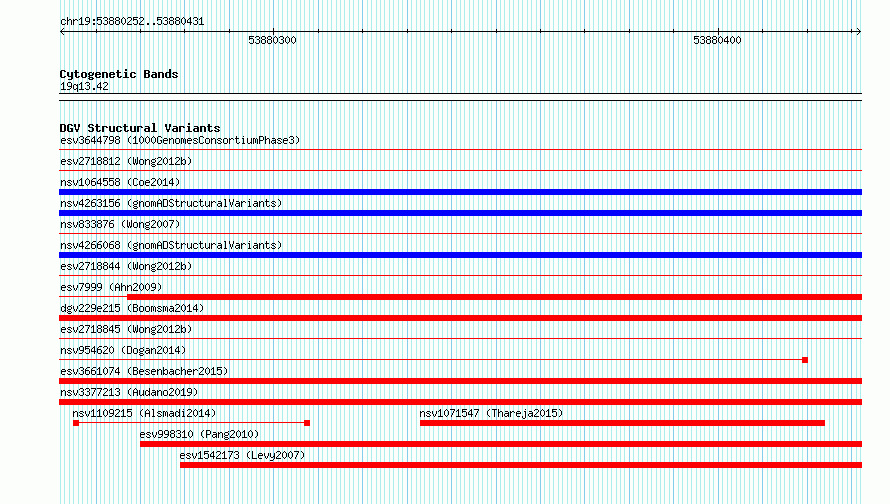Click the chr19:53880252..53880431 region label
890x504 pixels.
click(132, 21)
